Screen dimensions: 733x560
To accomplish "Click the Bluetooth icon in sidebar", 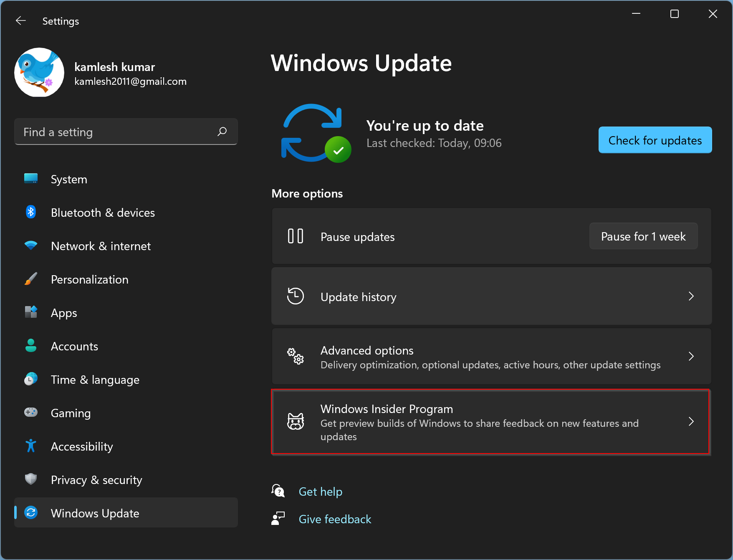I will (x=31, y=212).
